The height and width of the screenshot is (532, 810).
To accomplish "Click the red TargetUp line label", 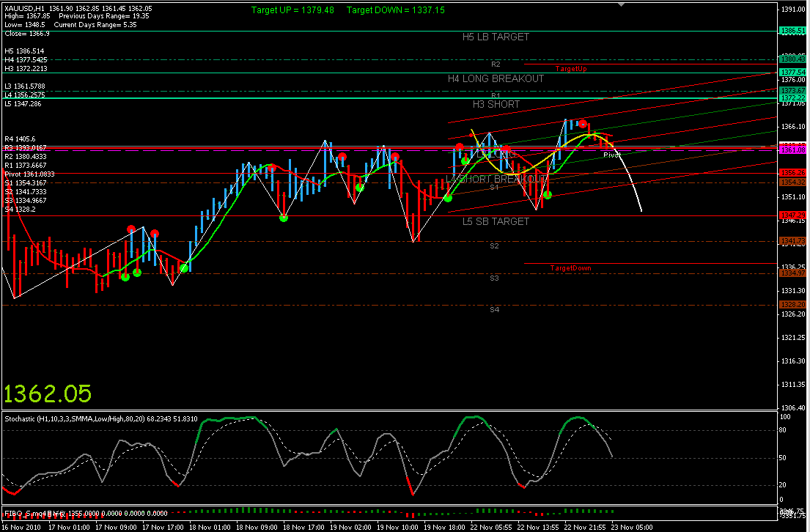I will pyautogui.click(x=570, y=68).
